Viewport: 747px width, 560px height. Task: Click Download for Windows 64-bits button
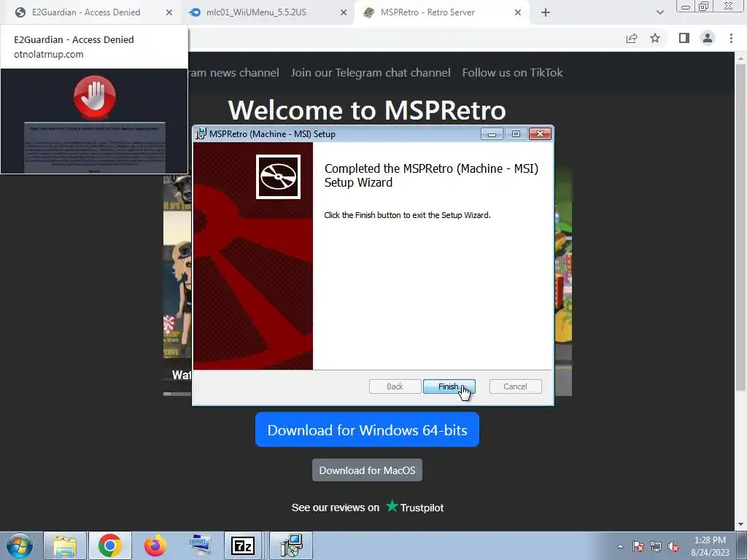pyautogui.click(x=367, y=430)
